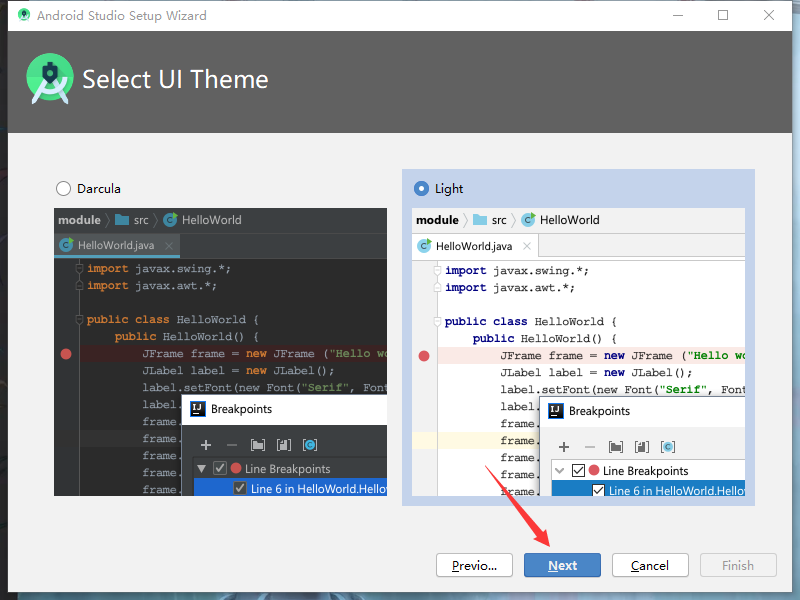Click the minus icon in Light Breakpoints panel
Image resolution: width=800 pixels, height=600 pixels.
coord(590,447)
